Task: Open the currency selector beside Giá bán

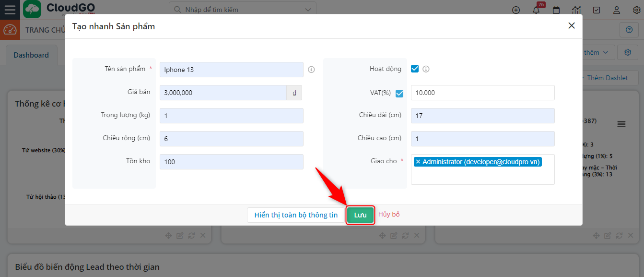Action: (294, 93)
